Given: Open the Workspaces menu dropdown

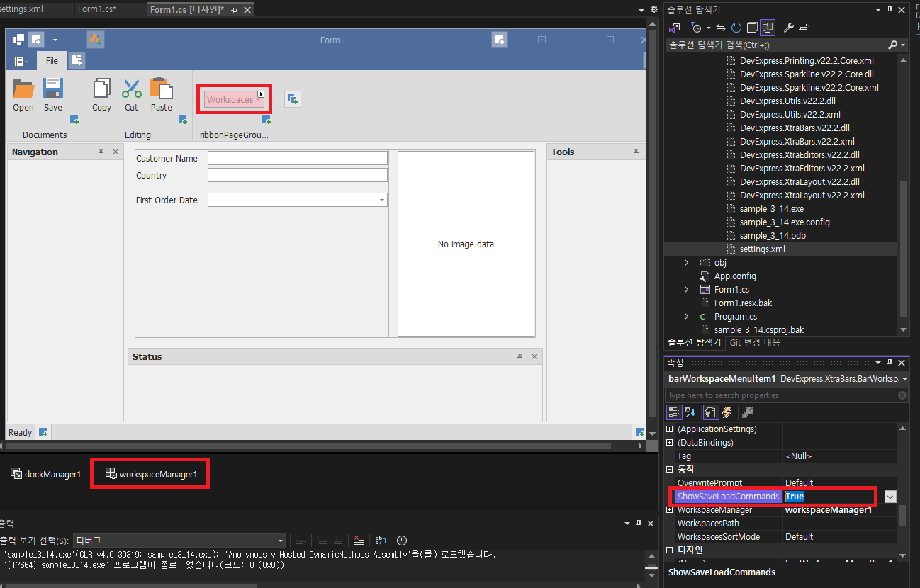Looking at the screenshot, I should coord(235,100).
